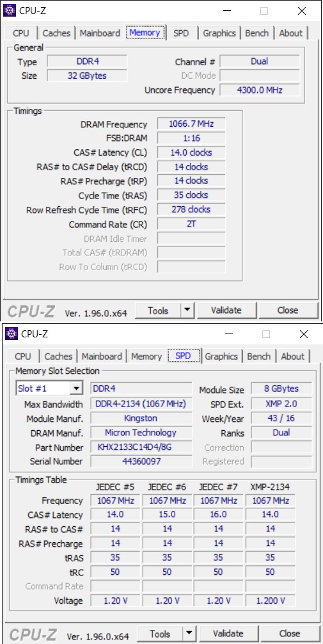This screenshot has width=323, height=644.
Task: Open Mainboard tab in the bottom window
Action: (x=102, y=357)
